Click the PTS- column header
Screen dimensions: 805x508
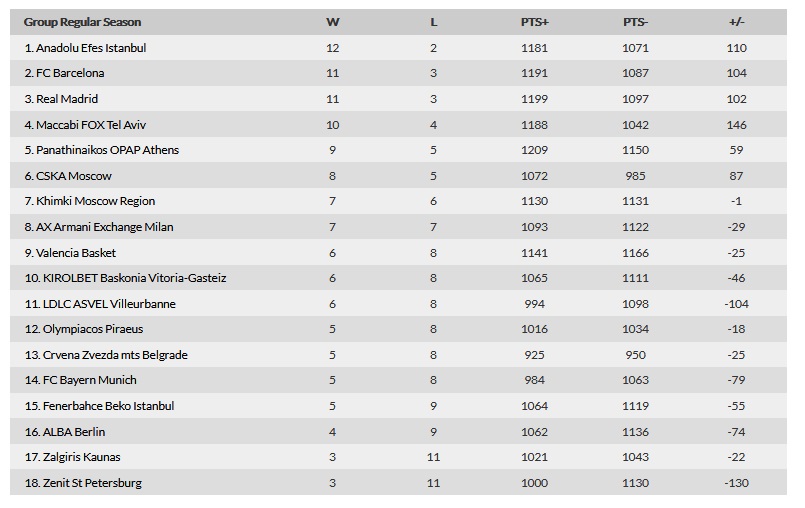point(636,22)
